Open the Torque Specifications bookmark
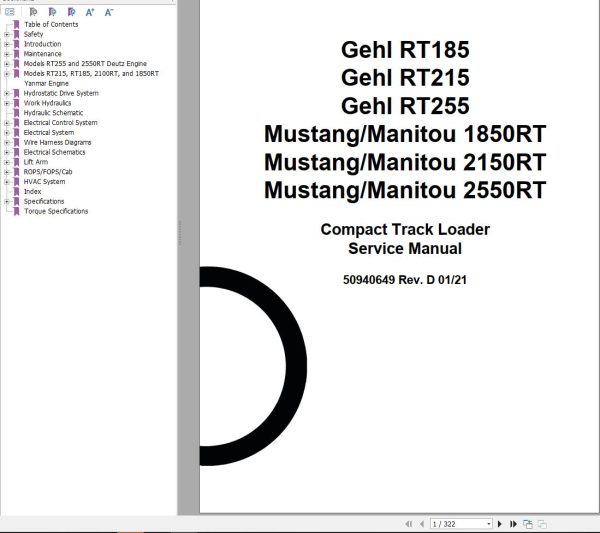 coord(56,211)
